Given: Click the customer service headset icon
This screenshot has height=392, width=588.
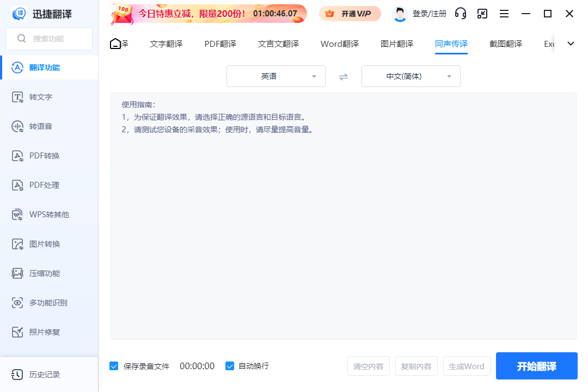Looking at the screenshot, I should (x=461, y=14).
